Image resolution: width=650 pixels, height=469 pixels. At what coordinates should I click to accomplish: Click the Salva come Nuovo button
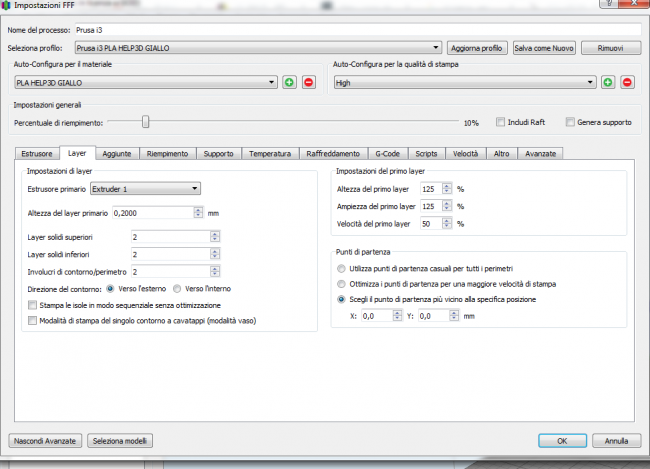click(x=544, y=47)
